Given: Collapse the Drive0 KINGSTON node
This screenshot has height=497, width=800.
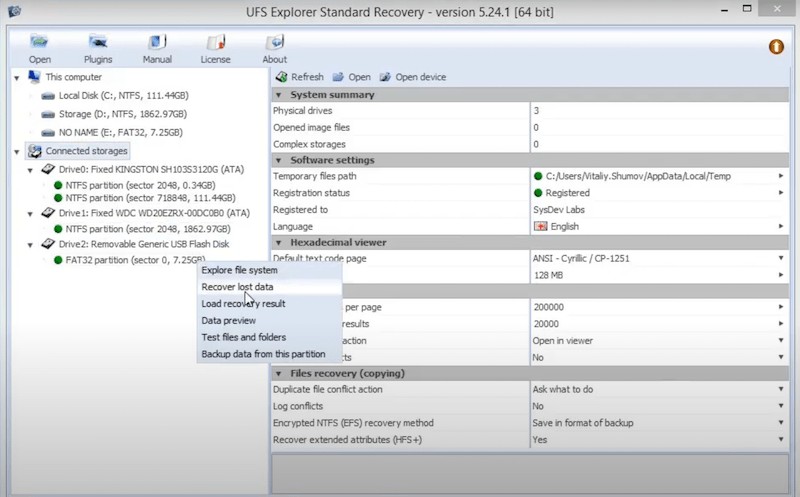Looking at the screenshot, I should [30, 170].
